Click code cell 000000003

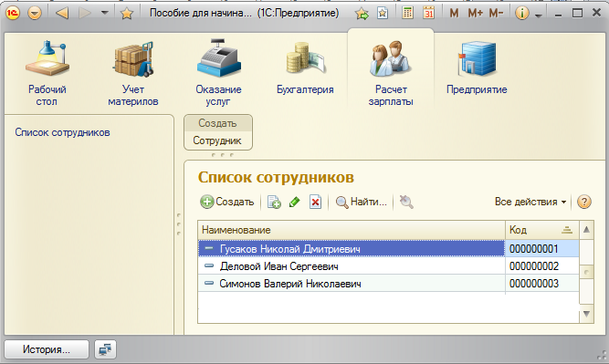[x=541, y=284]
